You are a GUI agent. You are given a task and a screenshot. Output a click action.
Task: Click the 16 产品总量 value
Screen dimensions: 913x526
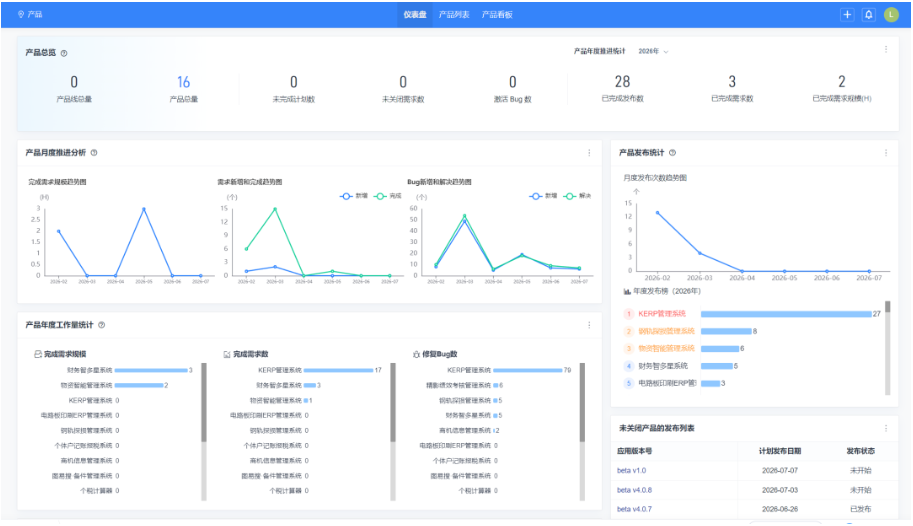183,82
